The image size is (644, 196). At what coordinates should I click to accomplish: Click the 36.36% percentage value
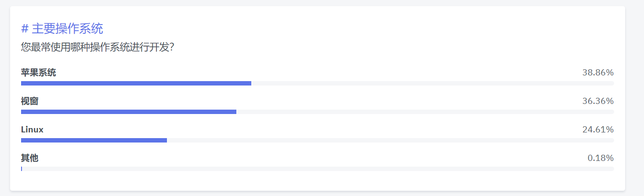pos(598,101)
